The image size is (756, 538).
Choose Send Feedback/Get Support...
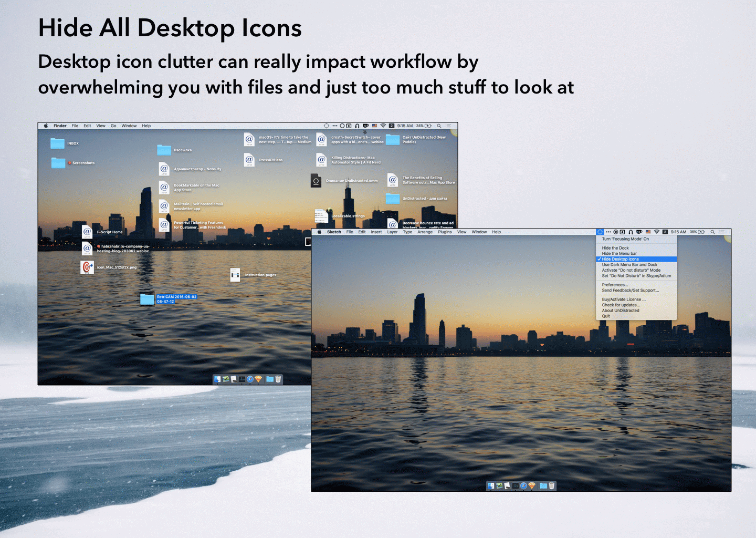[x=636, y=290]
